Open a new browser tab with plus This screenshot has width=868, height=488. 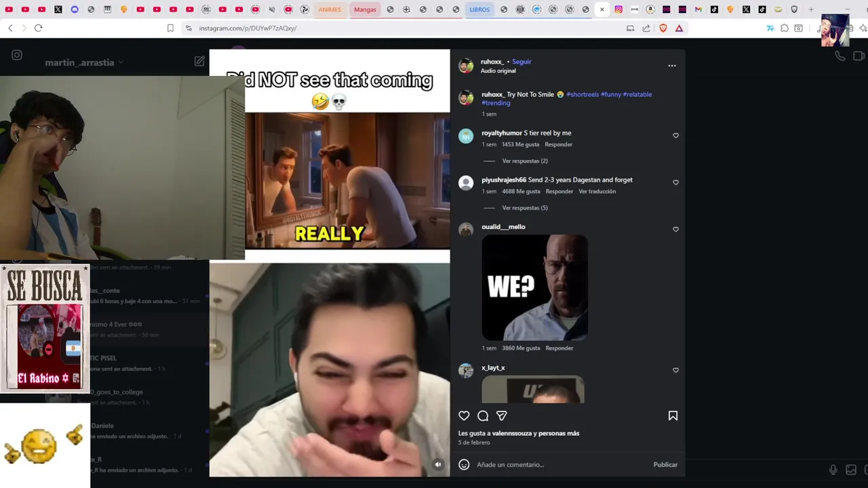[x=810, y=9]
